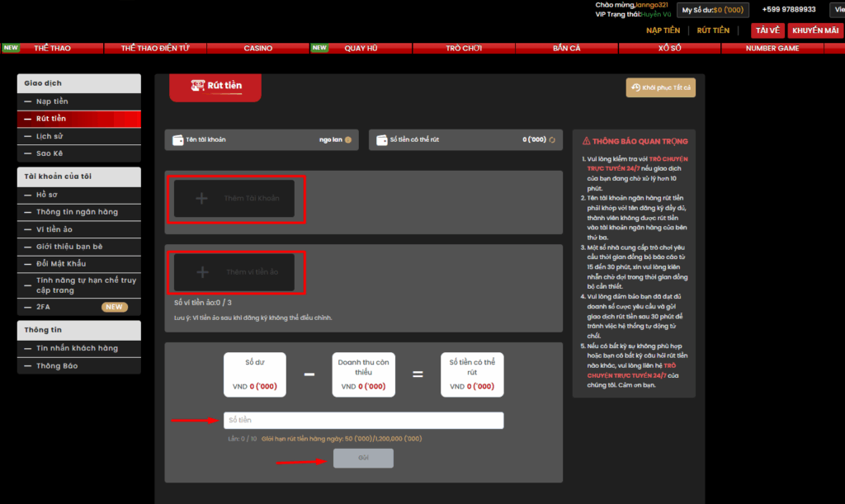This screenshot has width=845, height=504.
Task: Click the warning icon of Thông báo quan trọng
Action: 587,141
